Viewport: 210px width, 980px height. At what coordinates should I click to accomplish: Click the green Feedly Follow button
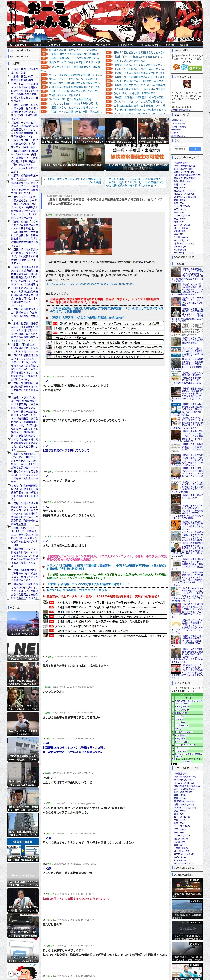click(195, 68)
